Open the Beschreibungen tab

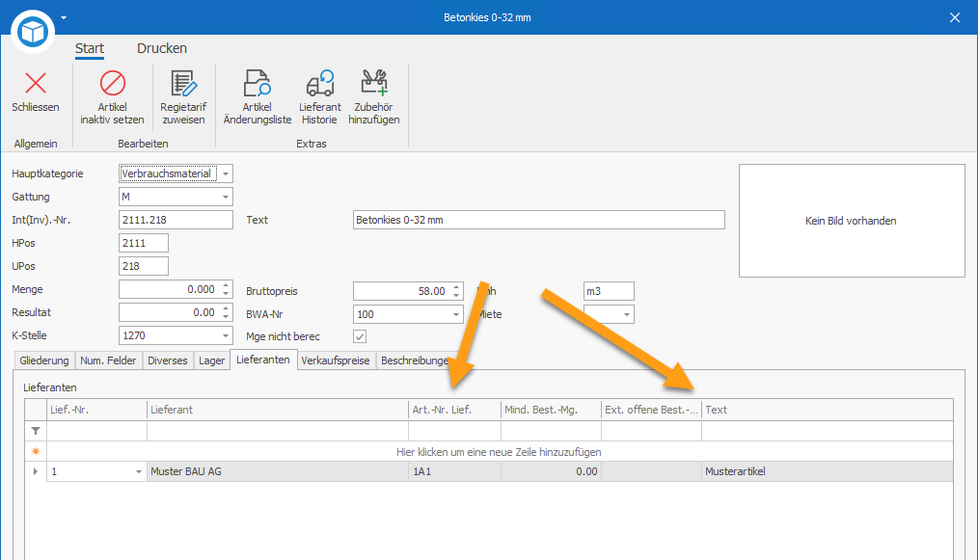tap(415, 360)
